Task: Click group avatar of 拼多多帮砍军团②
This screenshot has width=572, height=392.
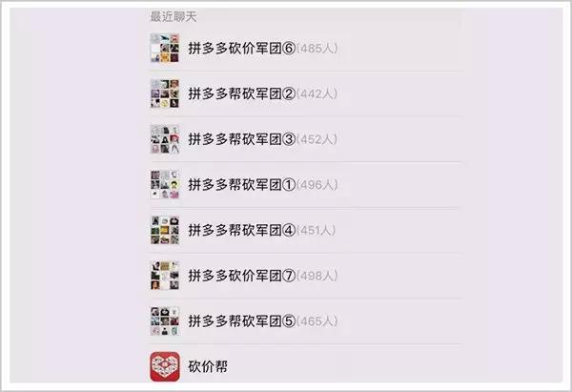Action: 165,93
